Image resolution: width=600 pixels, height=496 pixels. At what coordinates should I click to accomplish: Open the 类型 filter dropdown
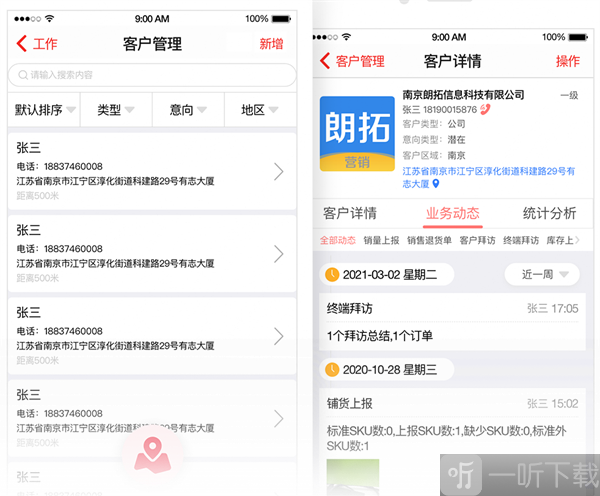pos(116,110)
